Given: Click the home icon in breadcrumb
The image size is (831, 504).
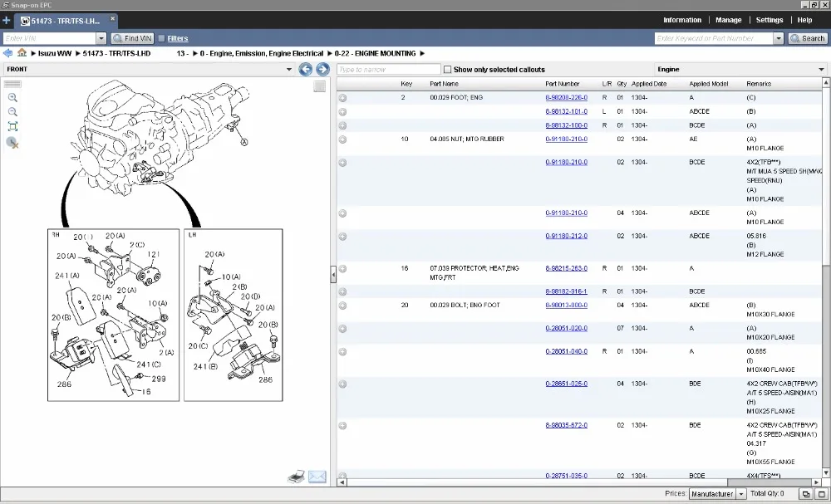Looking at the screenshot, I should [22, 53].
